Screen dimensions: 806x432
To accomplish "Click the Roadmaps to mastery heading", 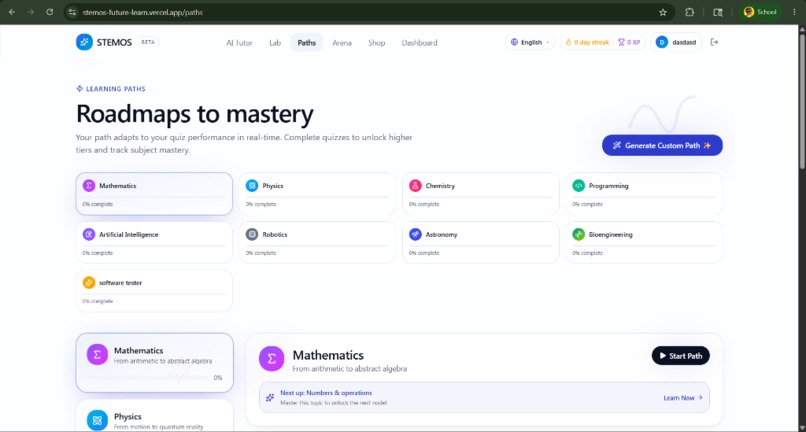I will coord(195,114).
